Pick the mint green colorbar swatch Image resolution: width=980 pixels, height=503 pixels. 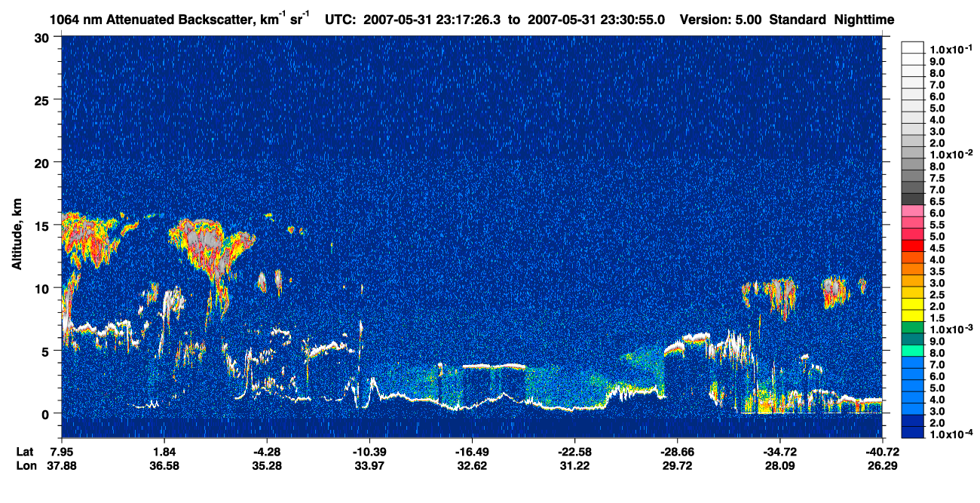click(x=913, y=351)
